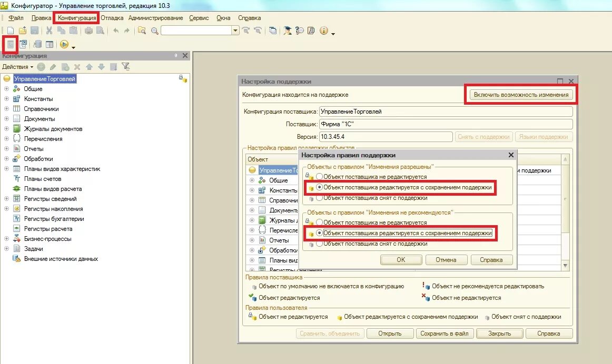612x364 pixels.
Task: Click the Версия field with 10.3.45.4
Action: (386, 137)
